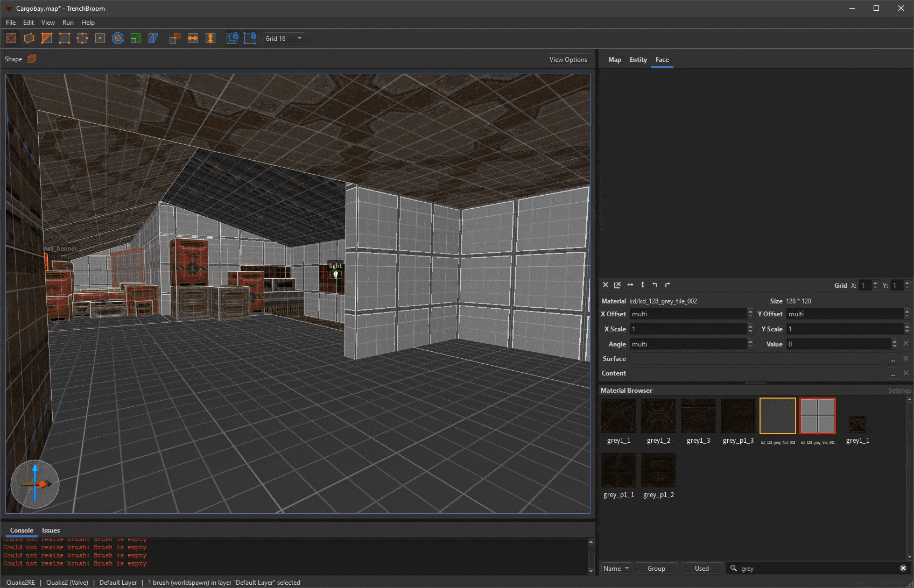Select kd_128_grey_flat_003 material thumbnail
The width and height of the screenshot is (914, 588).
[777, 415]
